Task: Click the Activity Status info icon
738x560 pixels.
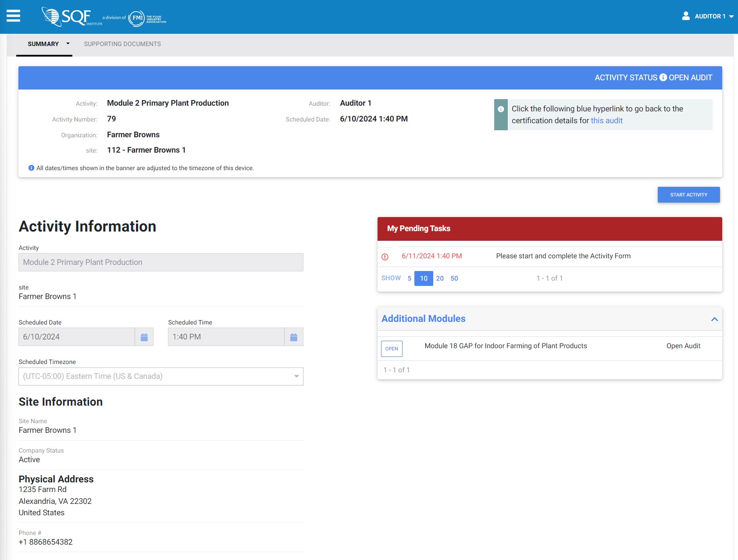Action: coord(663,78)
